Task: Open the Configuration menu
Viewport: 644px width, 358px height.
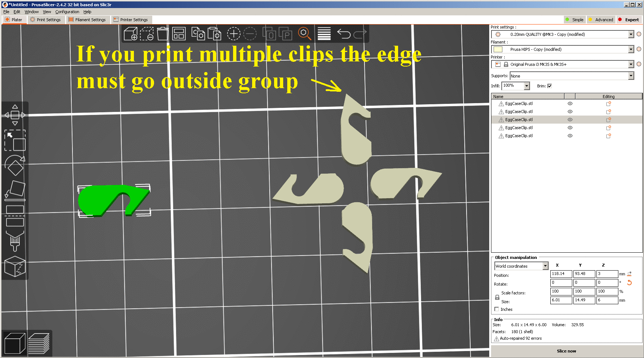Action: (67, 12)
